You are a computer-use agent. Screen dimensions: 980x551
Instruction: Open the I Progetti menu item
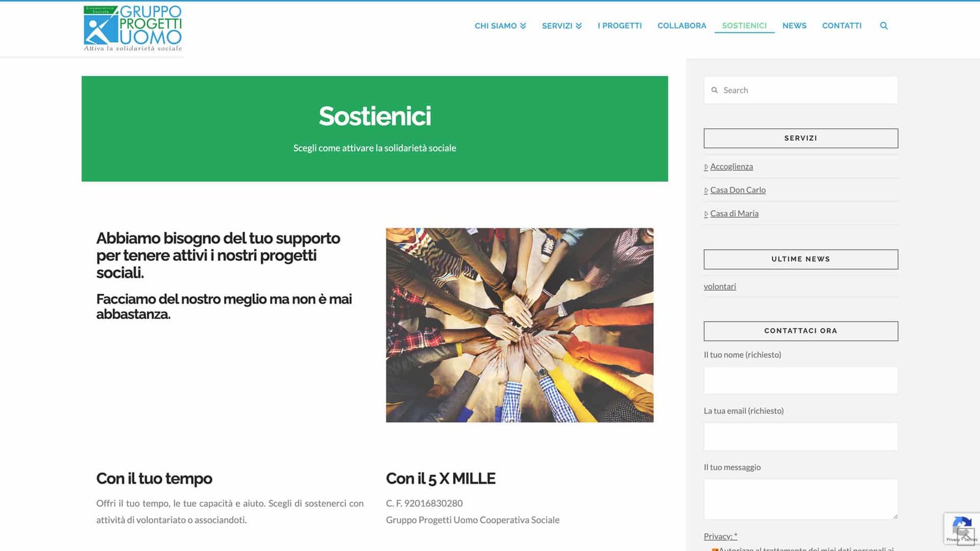(620, 26)
